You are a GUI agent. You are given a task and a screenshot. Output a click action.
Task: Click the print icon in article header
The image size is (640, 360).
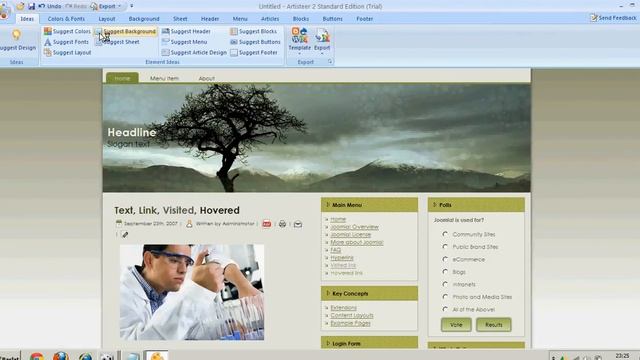tap(282, 224)
